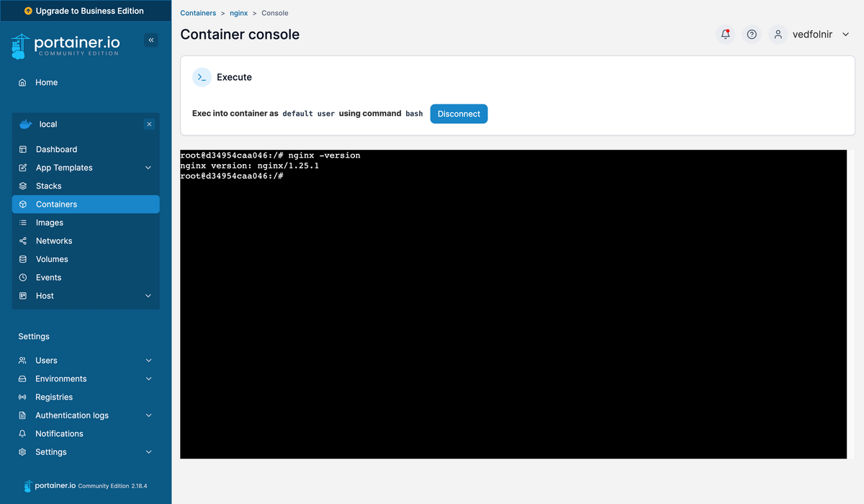Click the Containers breadcrumb link
Screen dimensions: 864x504
198,13
